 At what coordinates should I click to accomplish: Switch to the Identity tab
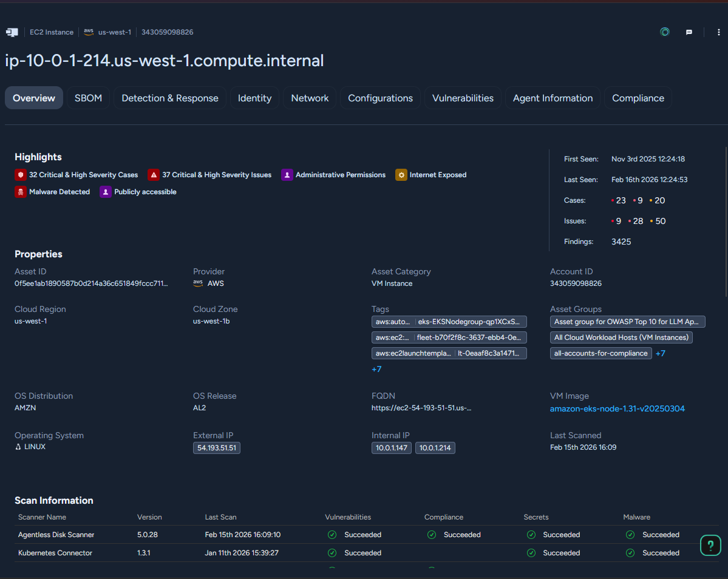[x=254, y=98]
